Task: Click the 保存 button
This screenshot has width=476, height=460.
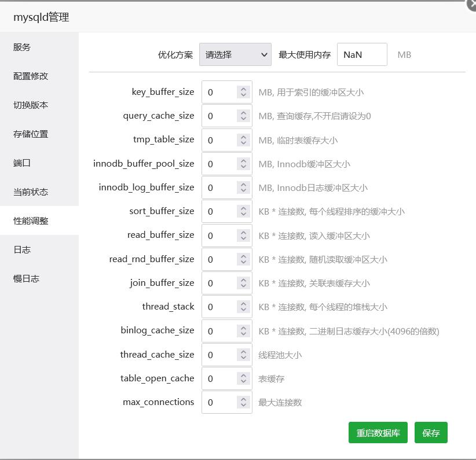Action: pyautogui.click(x=431, y=433)
